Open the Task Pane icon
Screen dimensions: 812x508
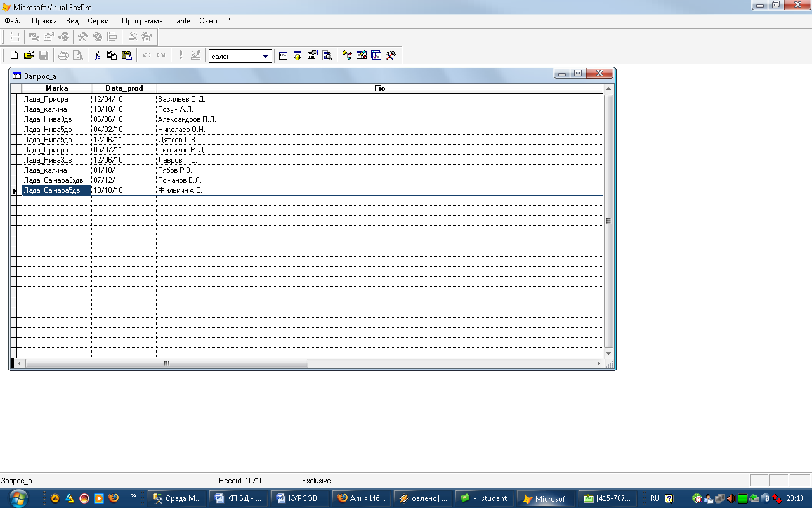376,56
